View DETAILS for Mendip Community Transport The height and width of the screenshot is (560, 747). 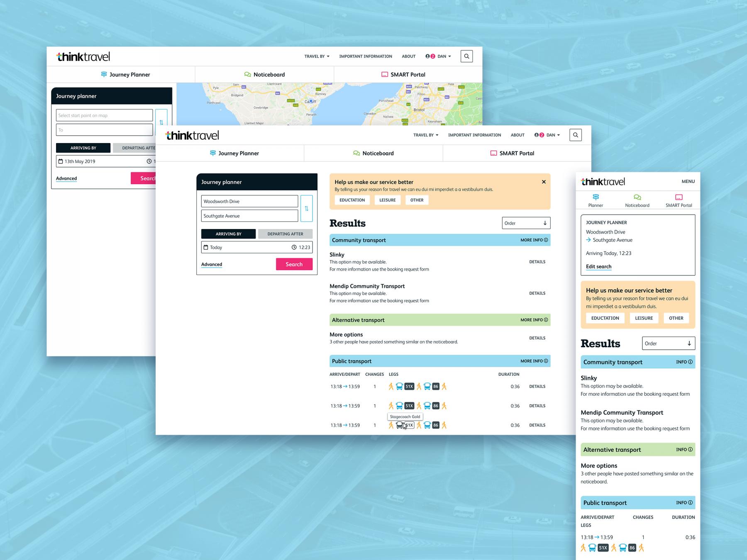tap(537, 293)
